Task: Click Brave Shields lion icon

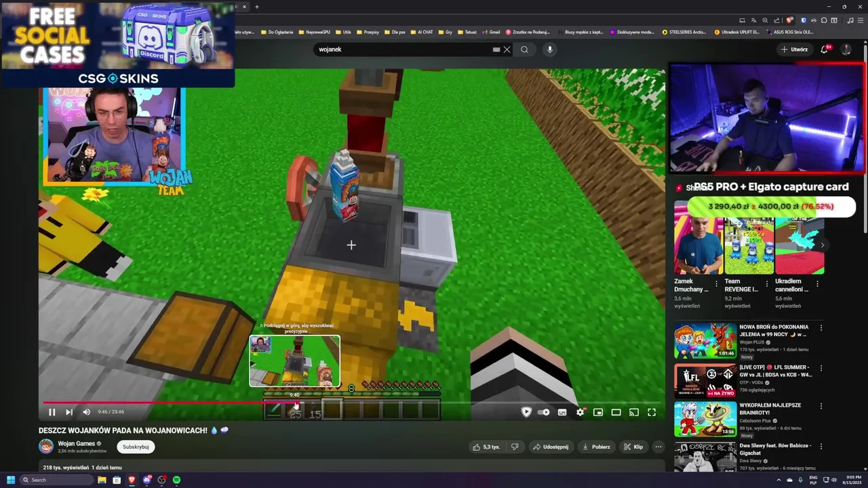Action: tap(789, 20)
